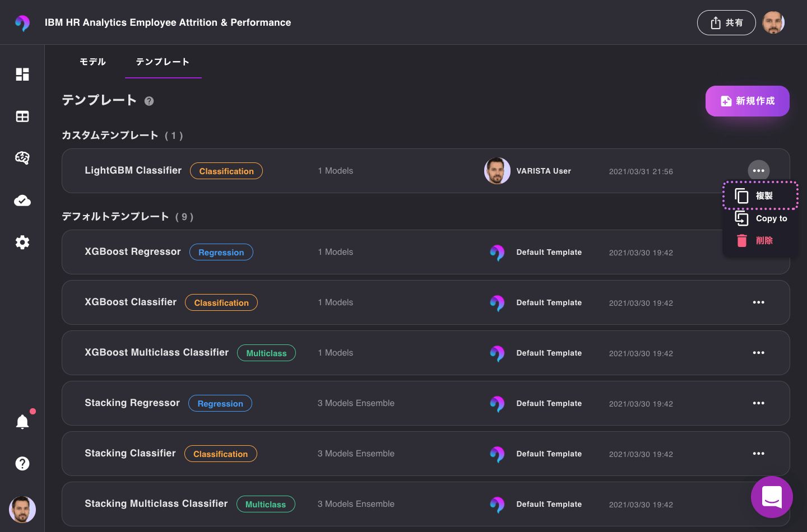
Task: Click the Classification badge on LightGBM Classifier
Action: (x=226, y=170)
